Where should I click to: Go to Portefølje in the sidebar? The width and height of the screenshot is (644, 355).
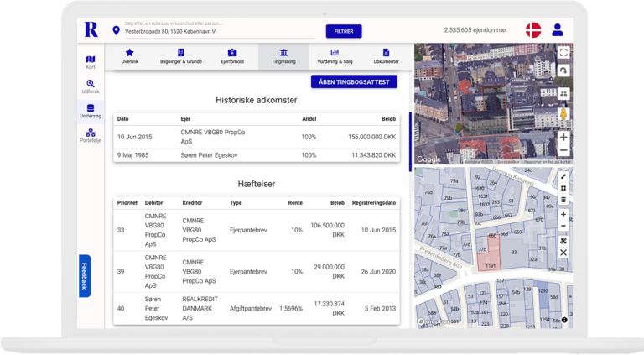coord(91,134)
